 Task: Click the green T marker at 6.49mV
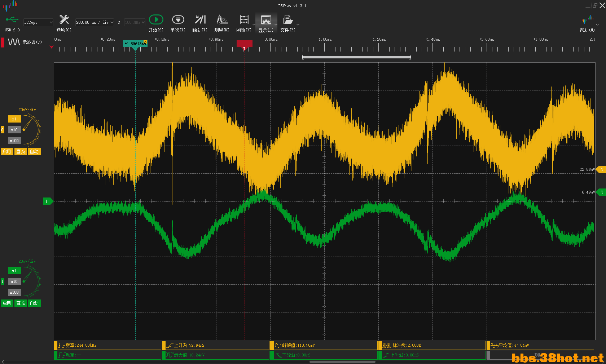point(601,192)
